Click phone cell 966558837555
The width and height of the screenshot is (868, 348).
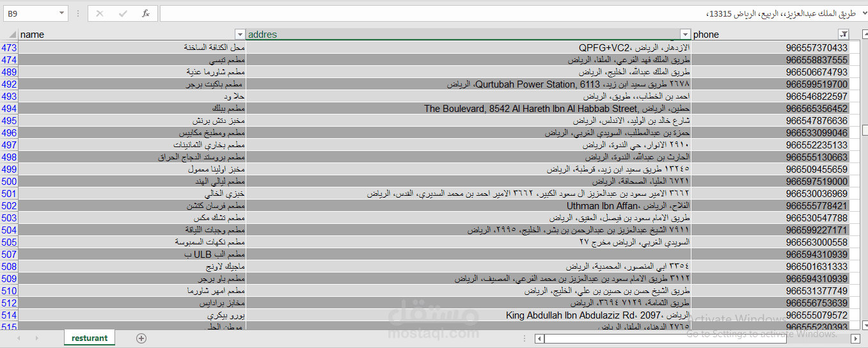pyautogui.click(x=771, y=59)
